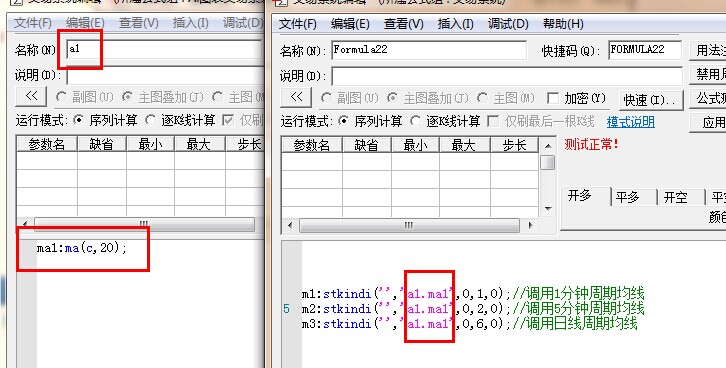Open the 文件(F) menu in right window
This screenshot has height=368, width=726.
click(298, 24)
